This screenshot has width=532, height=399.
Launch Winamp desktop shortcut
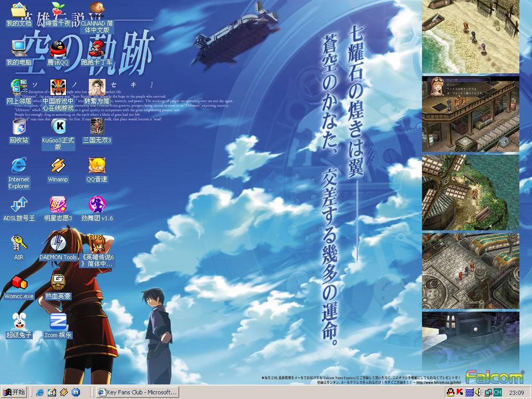58,166
